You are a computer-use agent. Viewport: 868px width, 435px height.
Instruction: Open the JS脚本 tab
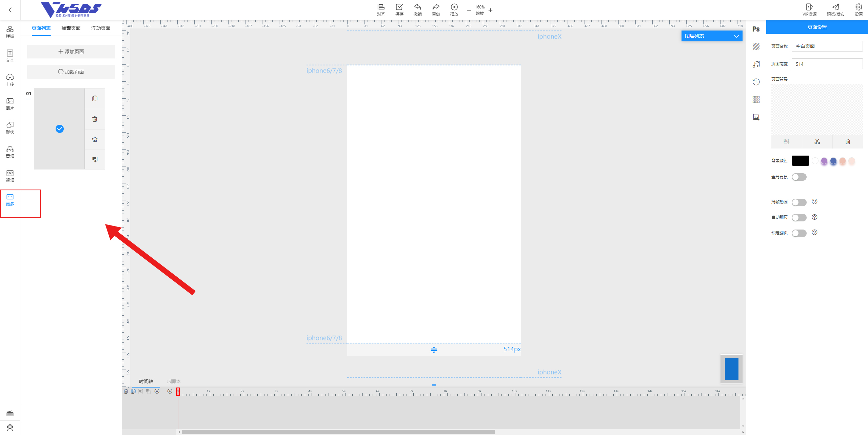coord(173,381)
